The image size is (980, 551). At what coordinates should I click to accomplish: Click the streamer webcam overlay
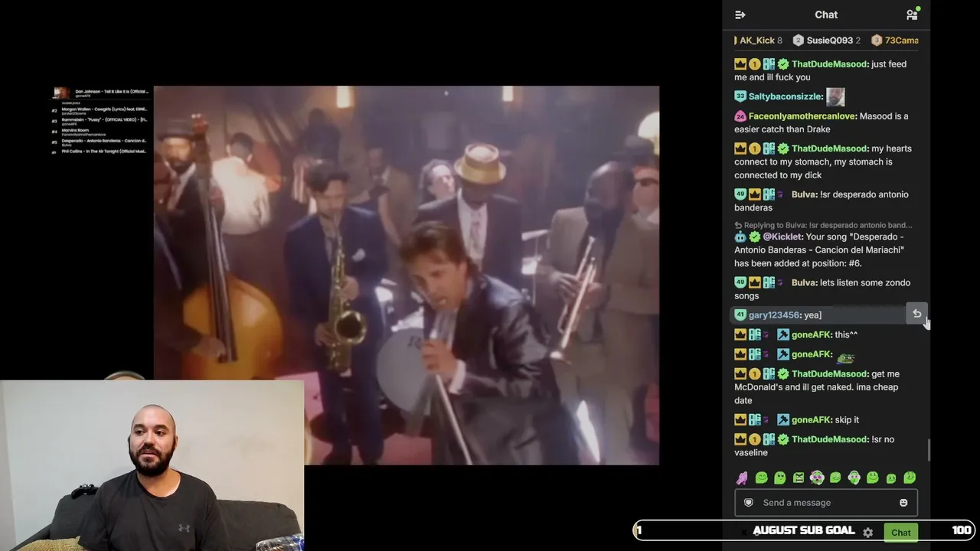[152, 465]
